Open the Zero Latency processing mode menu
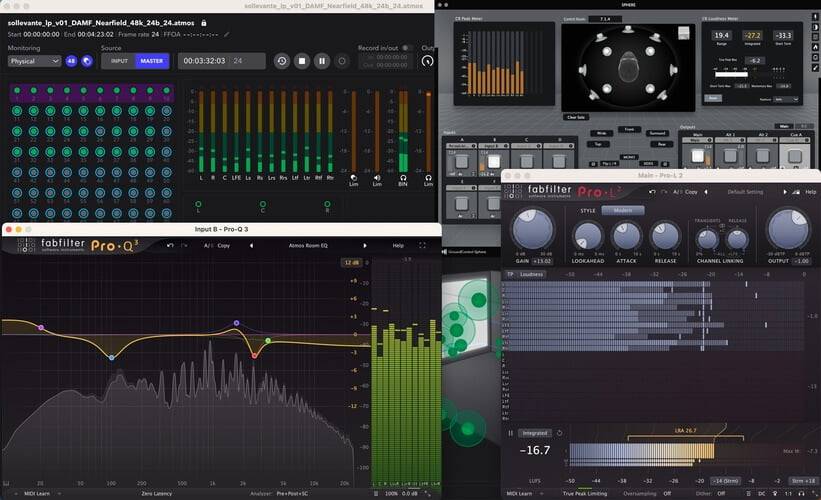821x500 pixels. (156, 493)
